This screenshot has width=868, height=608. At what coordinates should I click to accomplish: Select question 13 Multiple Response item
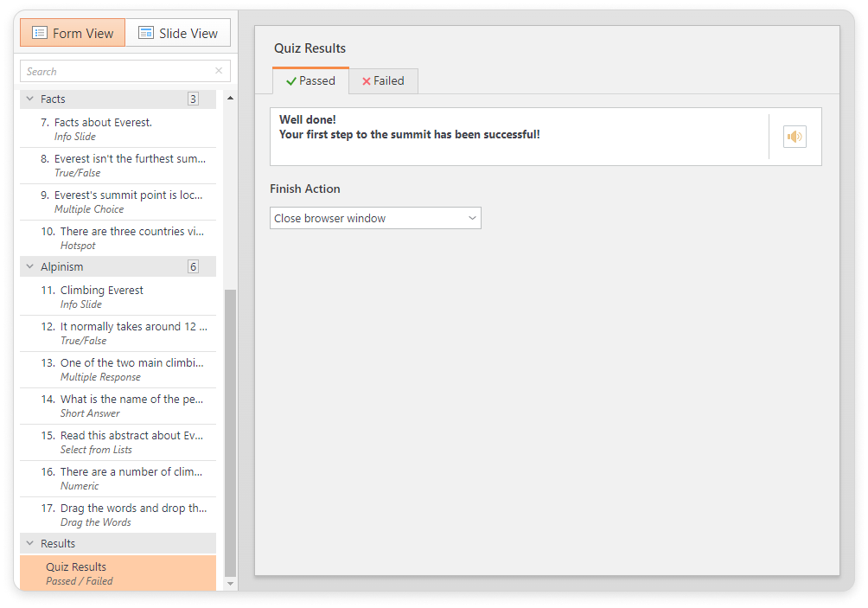coord(118,369)
